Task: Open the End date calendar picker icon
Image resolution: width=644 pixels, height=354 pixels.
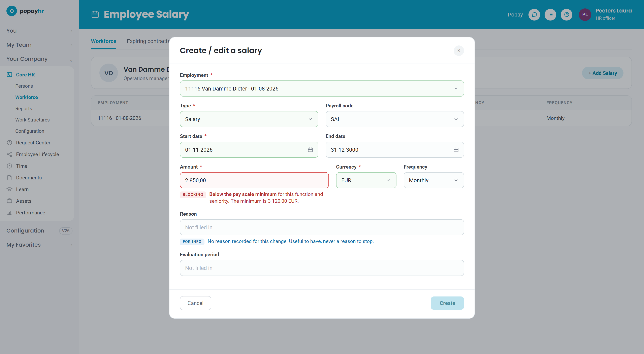Action: (456, 150)
